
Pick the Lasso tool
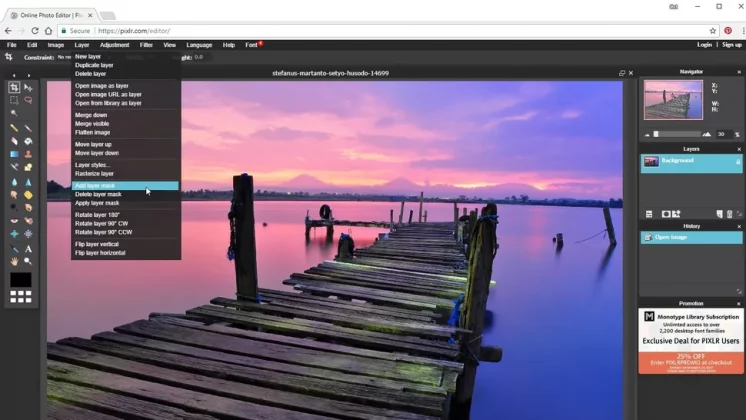pyautogui.click(x=28, y=100)
